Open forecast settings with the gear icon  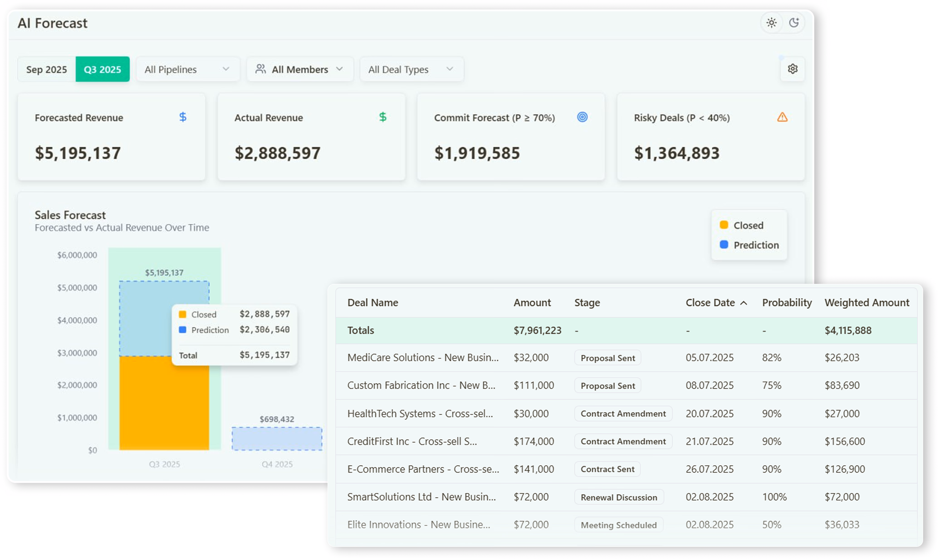(792, 69)
